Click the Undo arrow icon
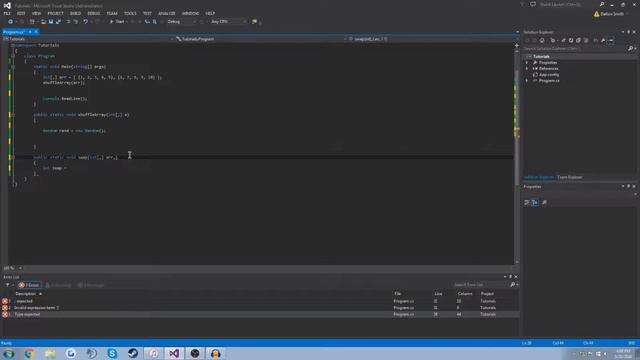Screen dimensions: 640x360 pyautogui.click(x=85, y=22)
